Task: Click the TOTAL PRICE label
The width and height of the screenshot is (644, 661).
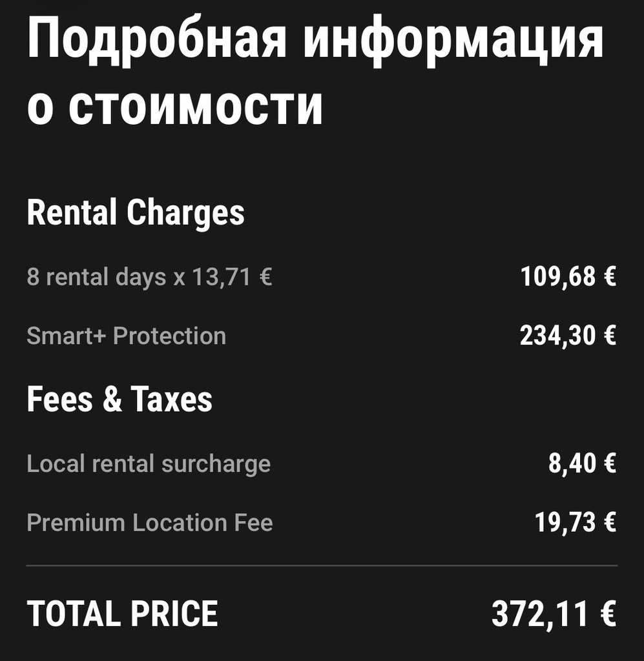Action: [122, 614]
